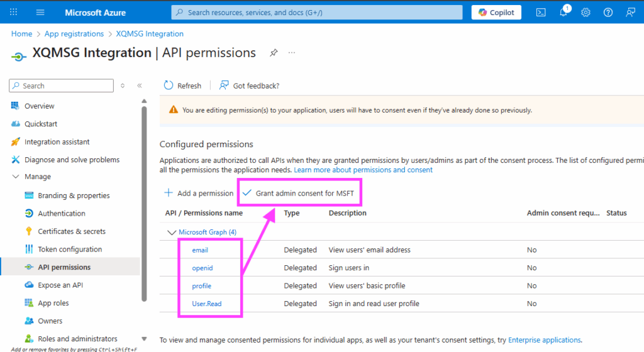Open the help question mark icon
The height and width of the screenshot is (352, 644).
click(x=608, y=13)
